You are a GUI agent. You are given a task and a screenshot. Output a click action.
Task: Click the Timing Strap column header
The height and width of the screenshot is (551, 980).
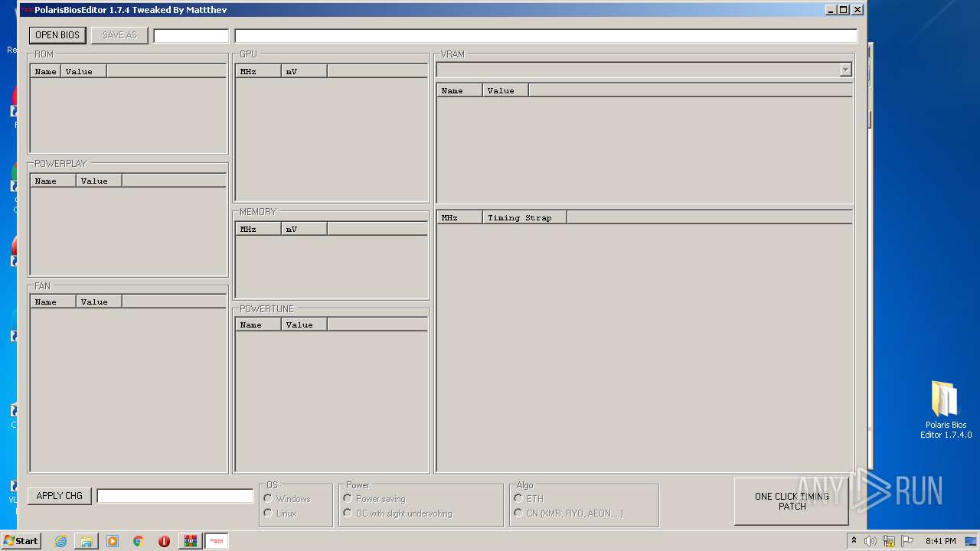pyautogui.click(x=525, y=217)
